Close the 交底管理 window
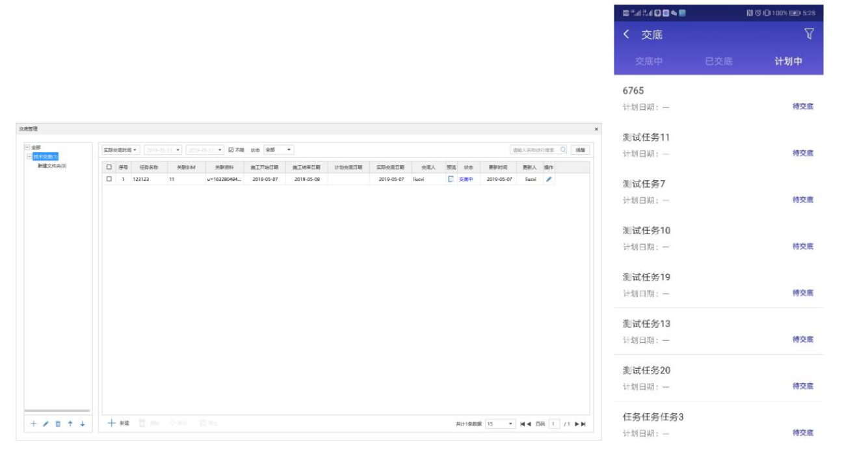The height and width of the screenshot is (458, 868). [x=597, y=129]
